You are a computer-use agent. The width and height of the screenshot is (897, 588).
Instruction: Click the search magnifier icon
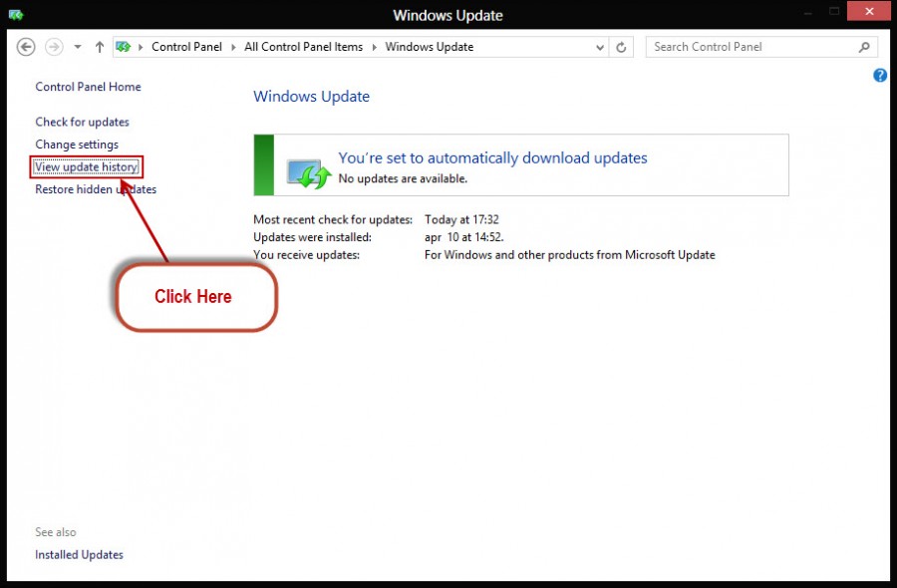coord(864,47)
